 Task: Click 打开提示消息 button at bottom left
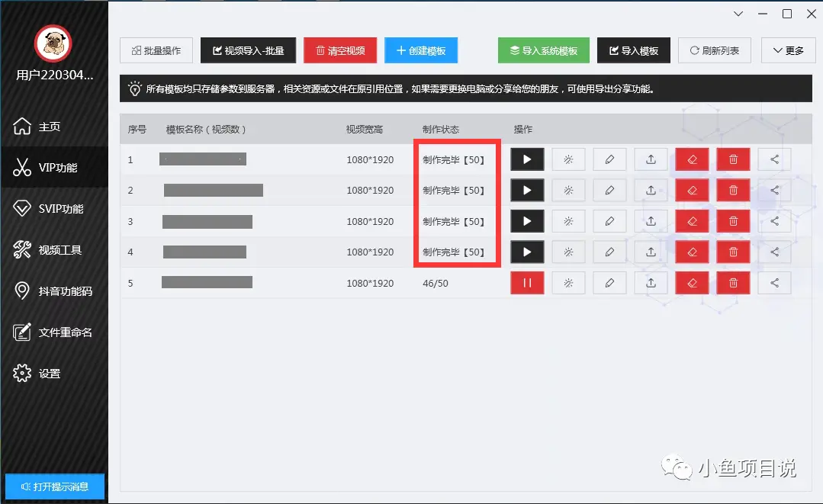pos(55,486)
